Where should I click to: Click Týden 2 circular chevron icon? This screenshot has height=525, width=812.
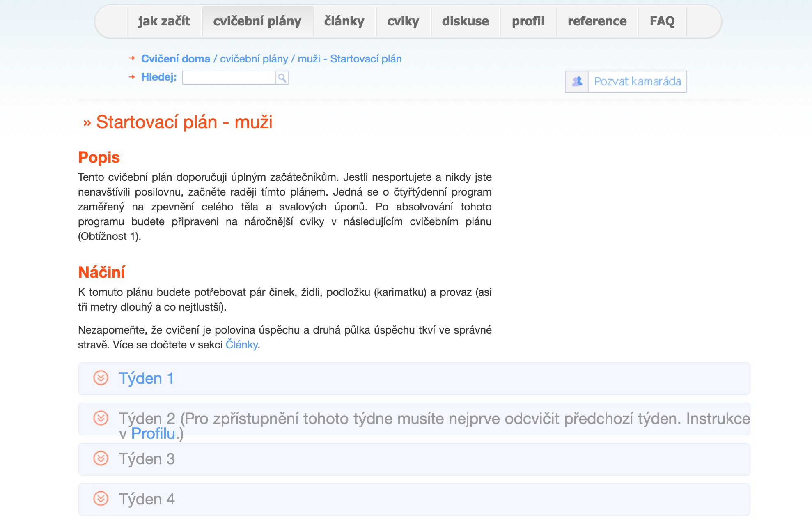point(101,418)
